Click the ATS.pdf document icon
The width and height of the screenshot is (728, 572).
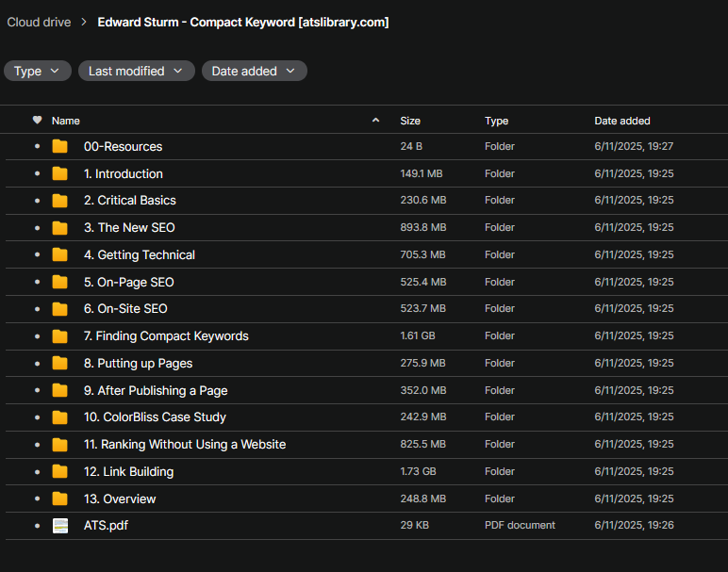pos(60,526)
